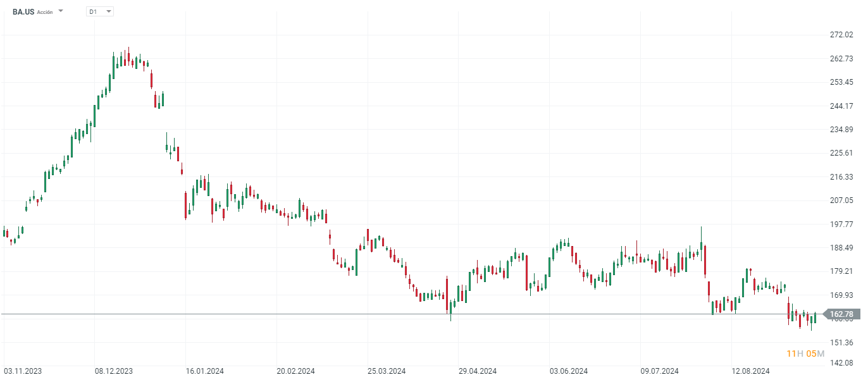Open the dropdown arrow beside BA.US Acción
Image resolution: width=868 pixels, height=382 pixels.
(x=61, y=11)
